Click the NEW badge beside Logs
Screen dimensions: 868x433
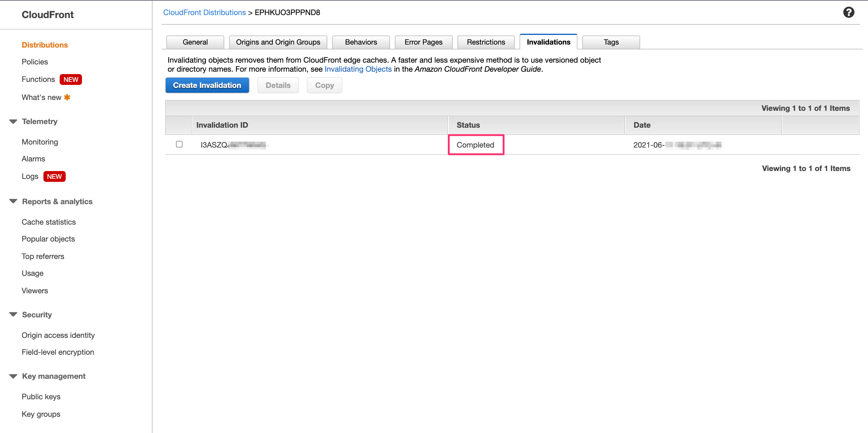pos(54,176)
